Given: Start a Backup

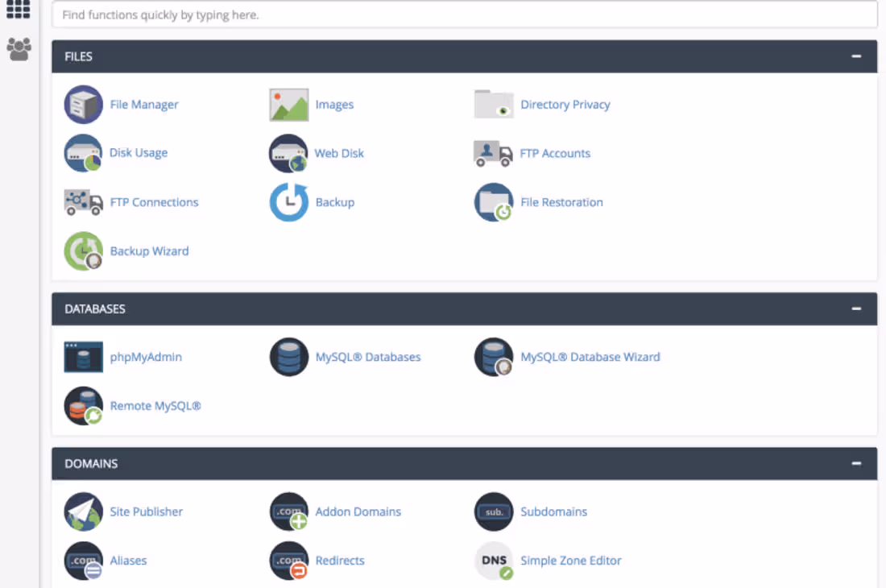Looking at the screenshot, I should coord(334,202).
